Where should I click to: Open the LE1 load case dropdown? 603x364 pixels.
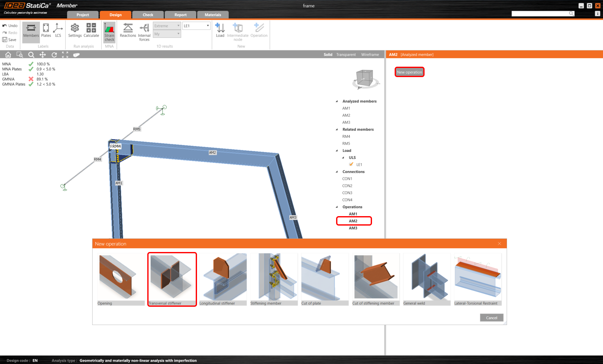[x=196, y=26]
